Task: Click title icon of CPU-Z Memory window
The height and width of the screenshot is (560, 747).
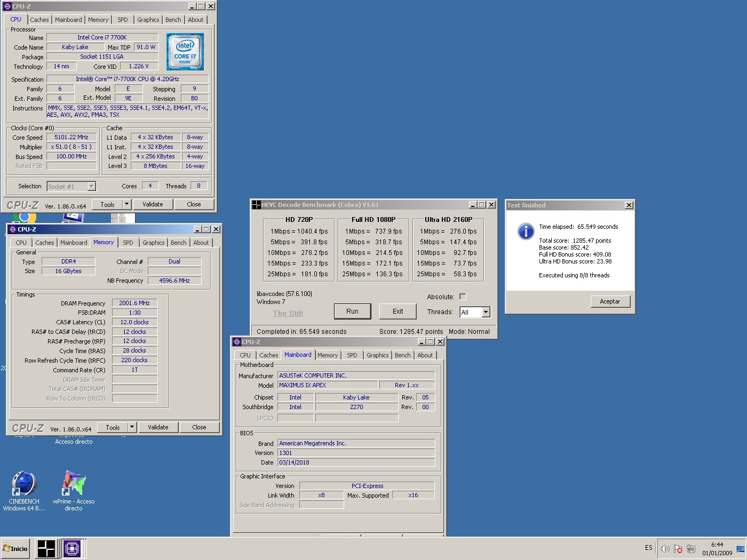Action: pyautogui.click(x=13, y=229)
